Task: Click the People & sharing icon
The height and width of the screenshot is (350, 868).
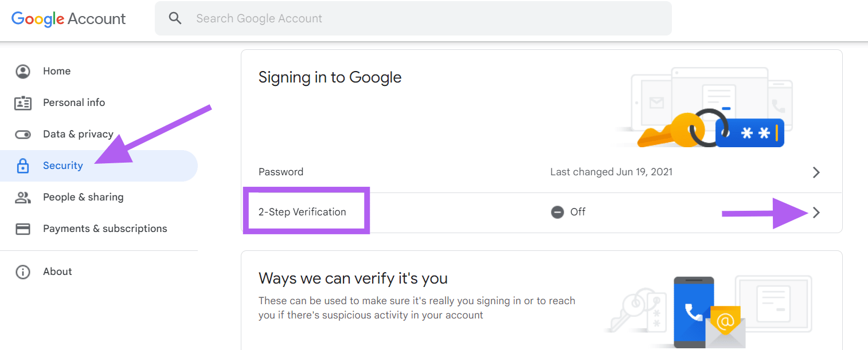Action: coord(23,196)
